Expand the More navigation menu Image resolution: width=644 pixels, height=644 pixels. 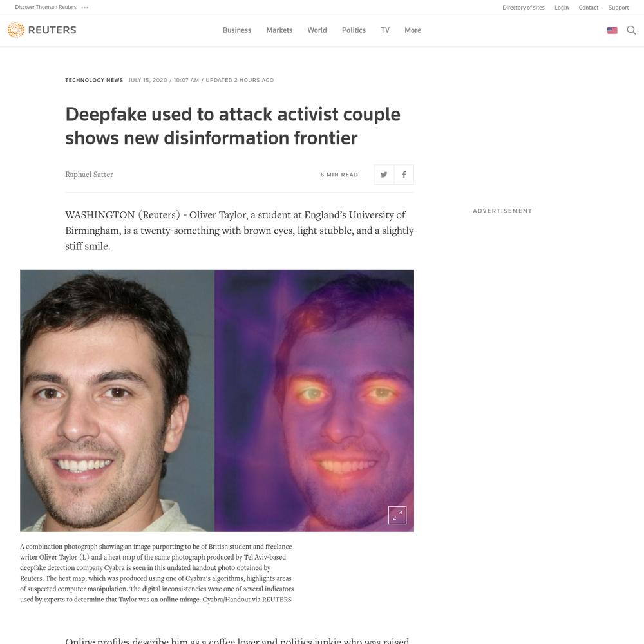(413, 30)
